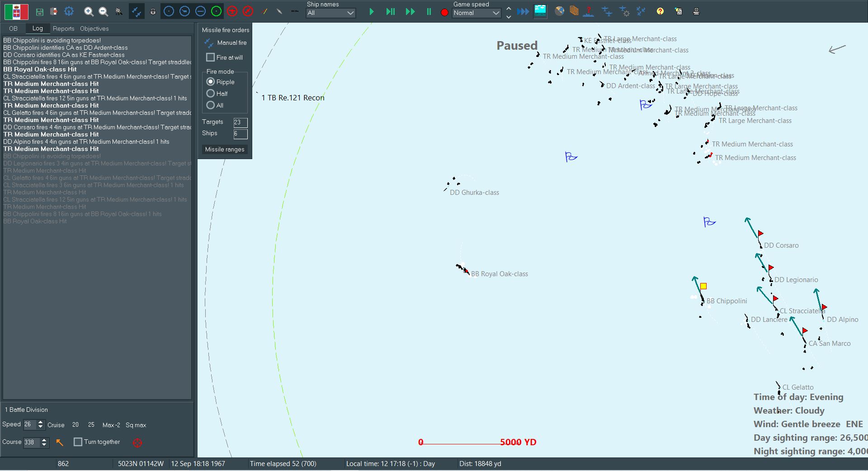Click the red aircraft circle icon
This screenshot has width=868, height=471.
232,11
